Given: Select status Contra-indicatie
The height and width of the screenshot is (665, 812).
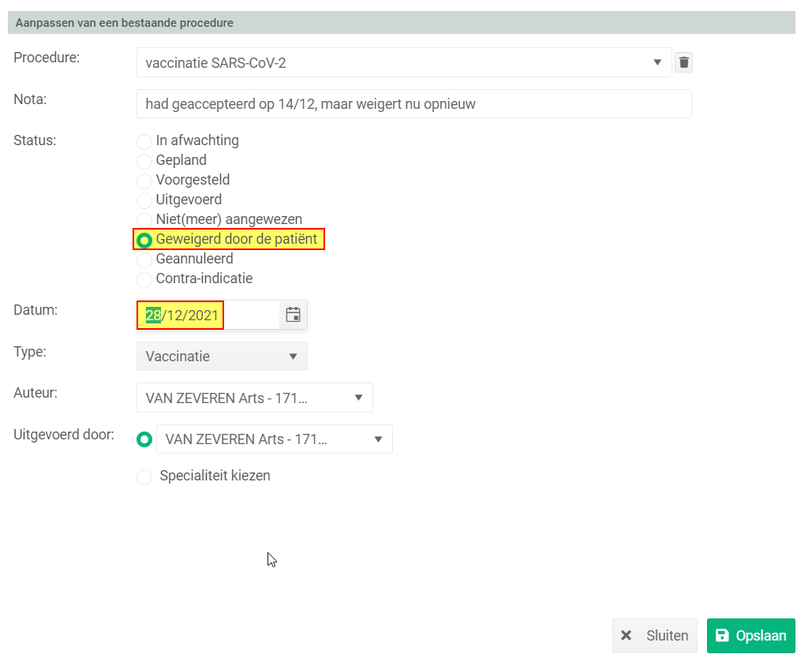Looking at the screenshot, I should pyautogui.click(x=144, y=279).
